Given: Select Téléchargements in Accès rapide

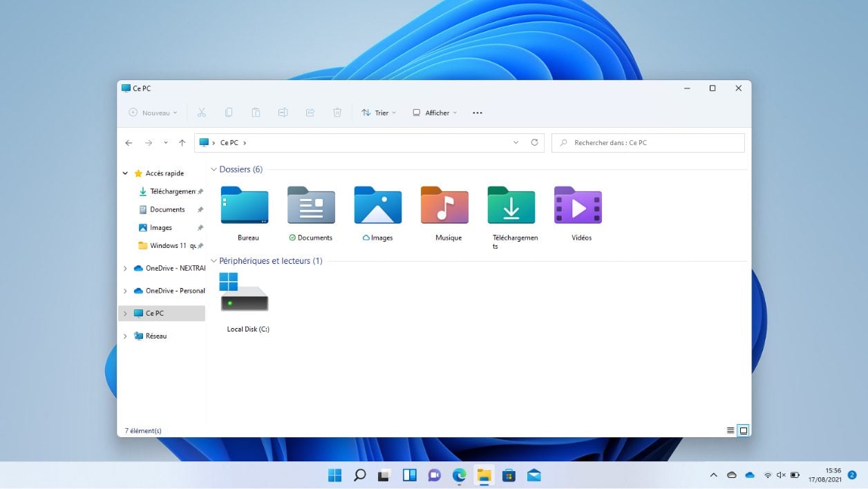Looking at the screenshot, I should [171, 191].
